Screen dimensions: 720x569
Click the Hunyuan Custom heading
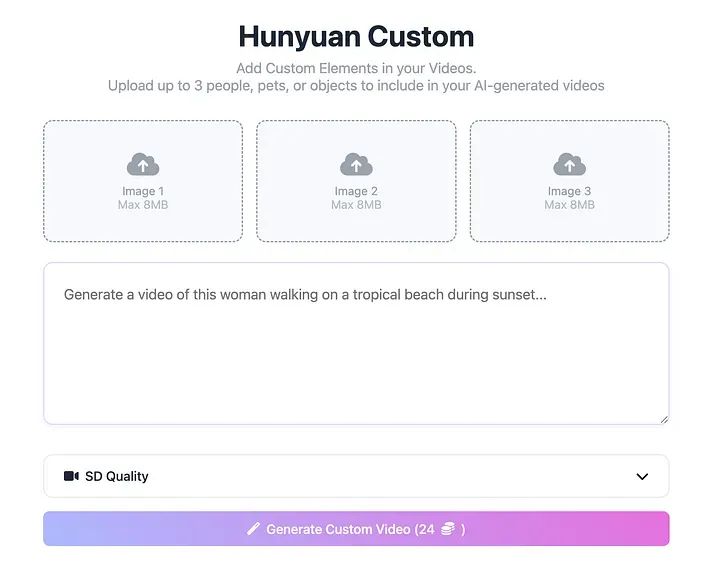tap(356, 37)
